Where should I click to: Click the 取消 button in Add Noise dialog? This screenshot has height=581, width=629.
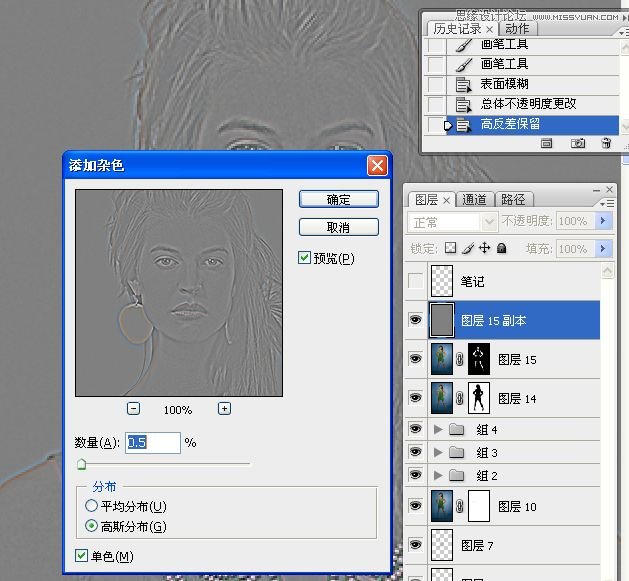[339, 228]
